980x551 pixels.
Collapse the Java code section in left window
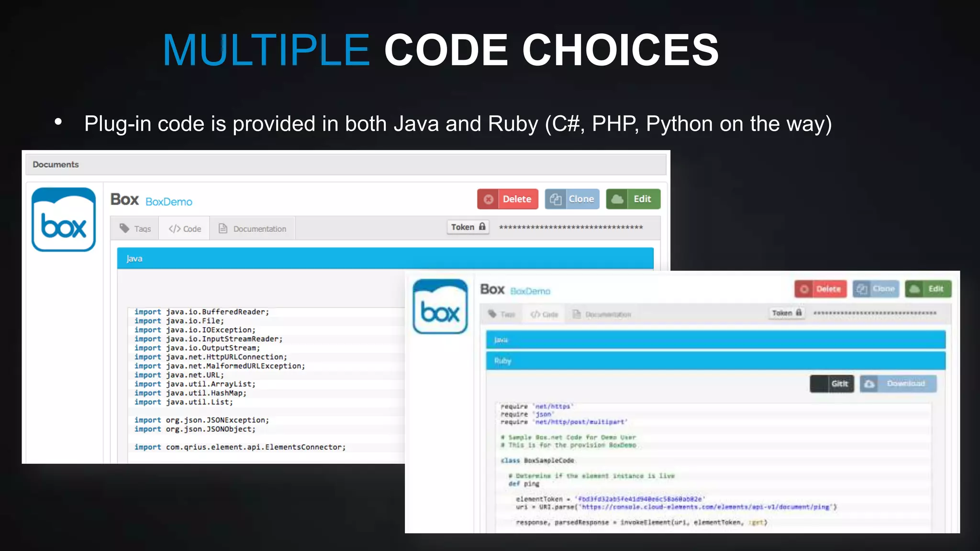[x=385, y=258]
